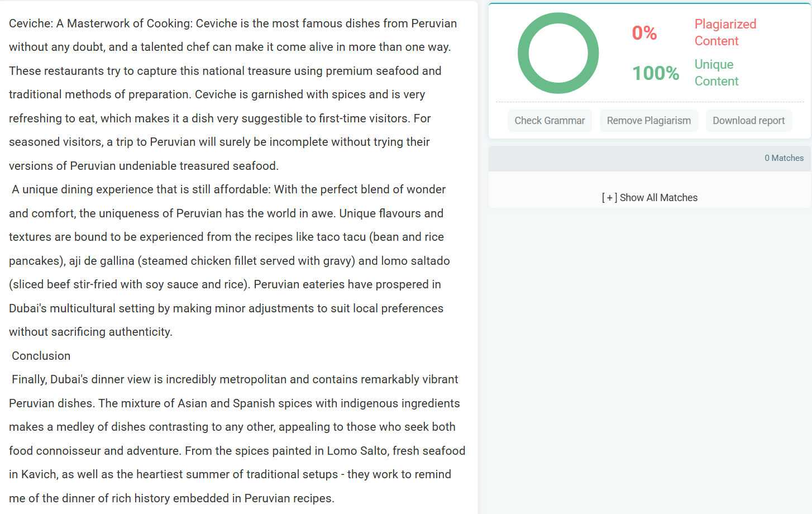
Task: Click the line starting 'in Kavich, as well'
Action: pyautogui.click(x=230, y=474)
